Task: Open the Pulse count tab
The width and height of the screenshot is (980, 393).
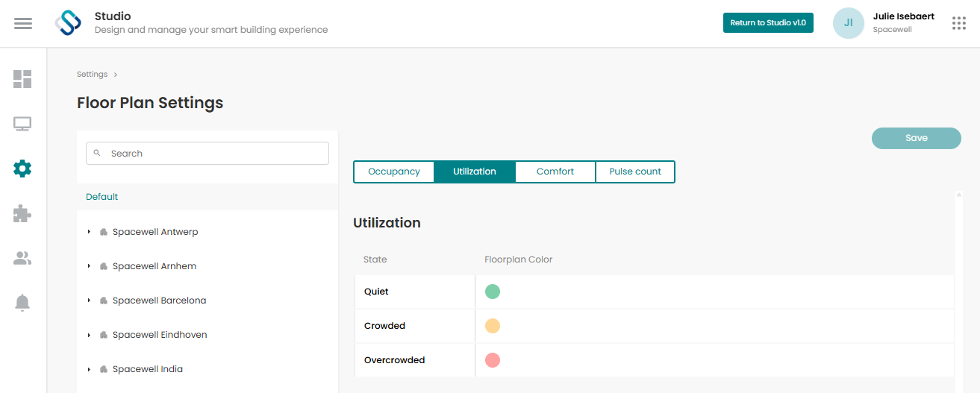Action: (635, 172)
